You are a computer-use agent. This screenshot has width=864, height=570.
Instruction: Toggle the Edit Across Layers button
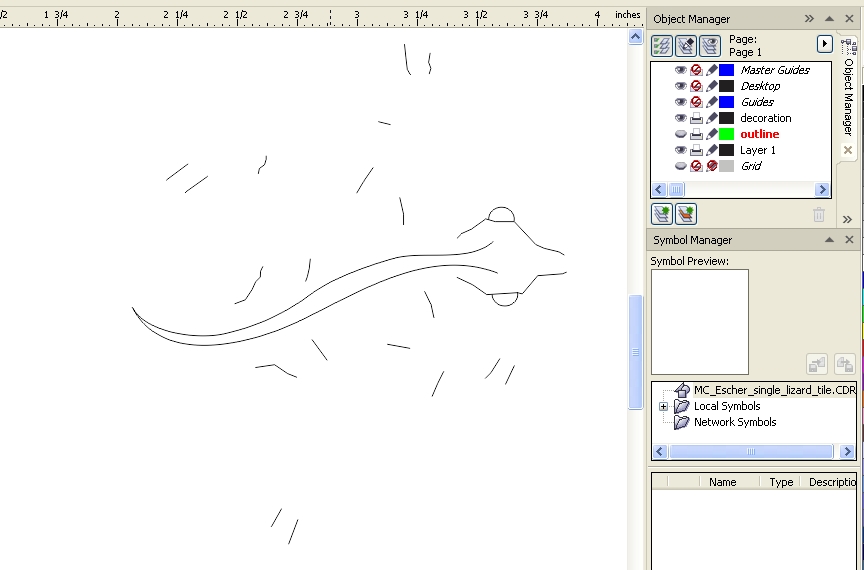pos(686,46)
